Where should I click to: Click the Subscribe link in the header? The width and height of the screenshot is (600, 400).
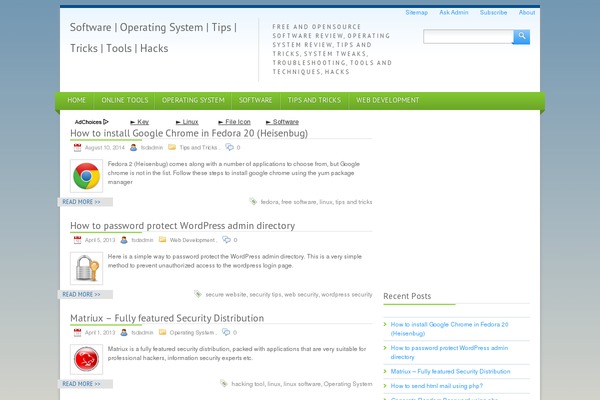point(494,13)
